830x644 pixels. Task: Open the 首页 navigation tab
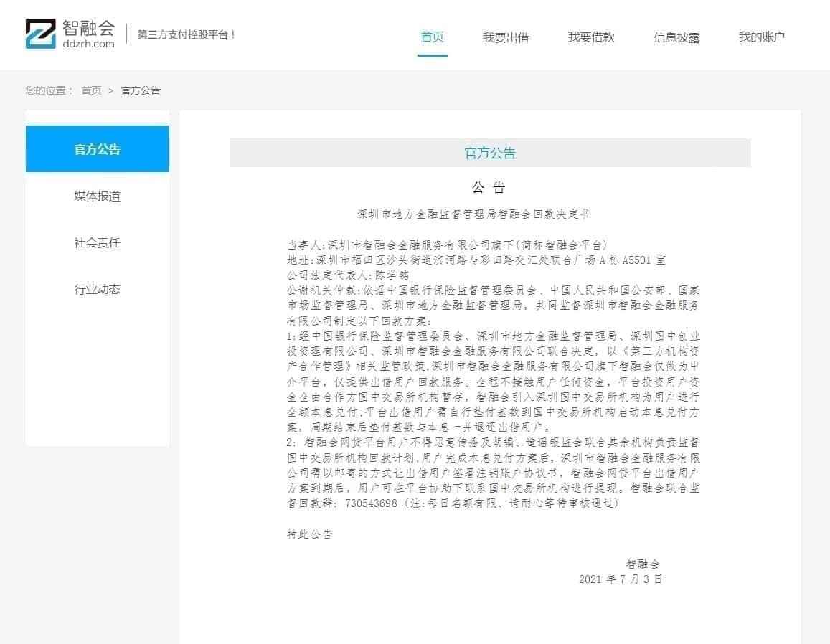tap(432, 37)
